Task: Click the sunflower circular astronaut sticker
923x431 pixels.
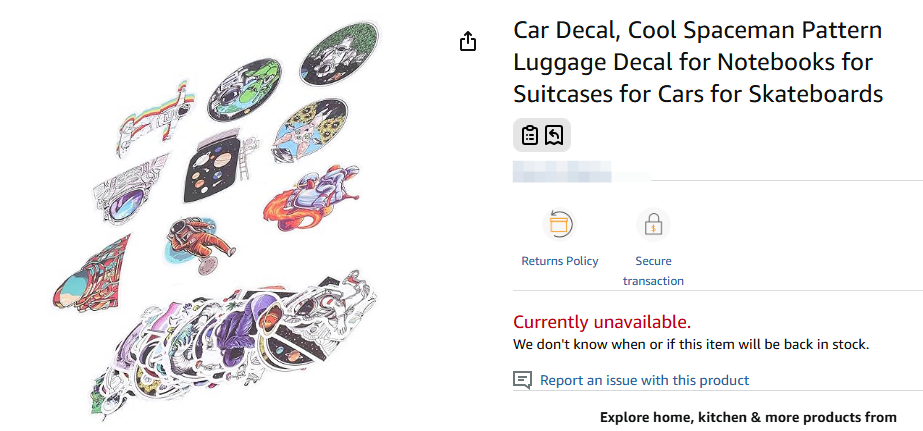Action: 310,130
